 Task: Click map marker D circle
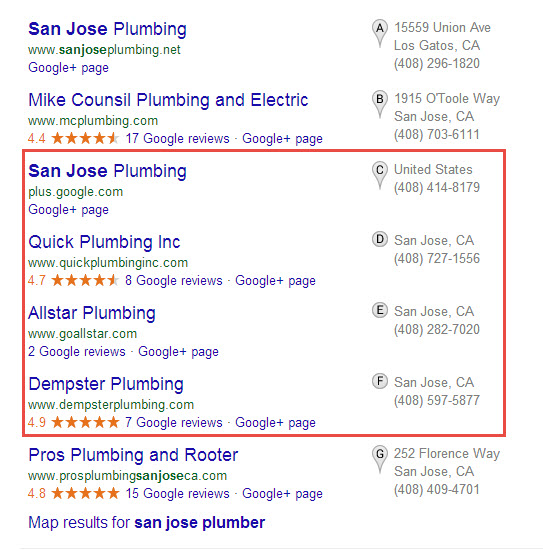(x=380, y=240)
